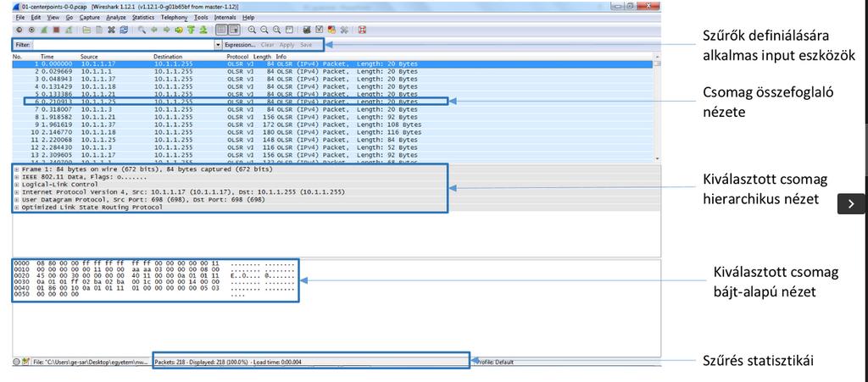Open preferences from the toolbar

point(344,30)
